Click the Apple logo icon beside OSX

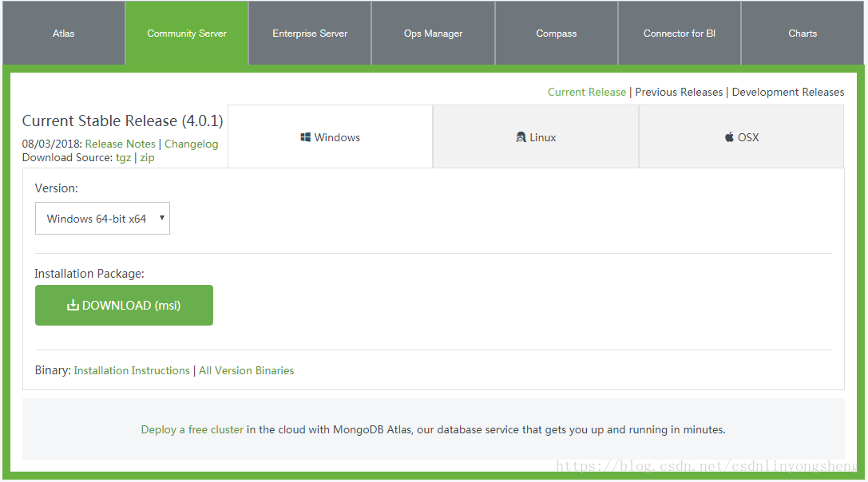click(x=730, y=137)
